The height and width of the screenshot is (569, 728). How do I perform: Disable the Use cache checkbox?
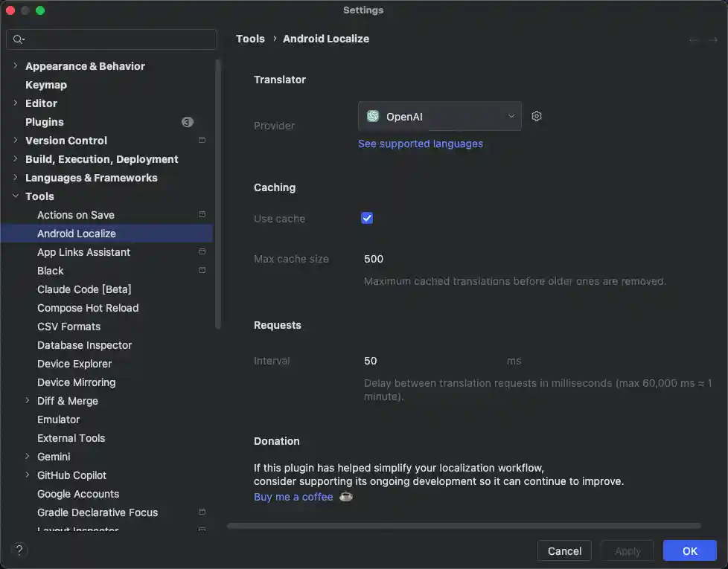point(367,218)
